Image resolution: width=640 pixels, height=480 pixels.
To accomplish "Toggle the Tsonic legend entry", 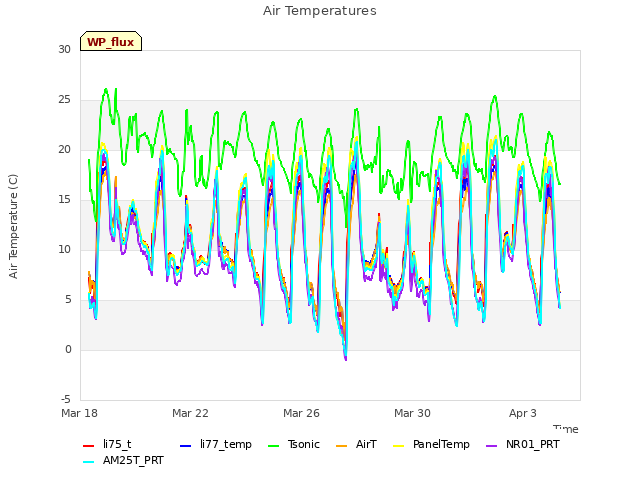I will tap(293, 444).
